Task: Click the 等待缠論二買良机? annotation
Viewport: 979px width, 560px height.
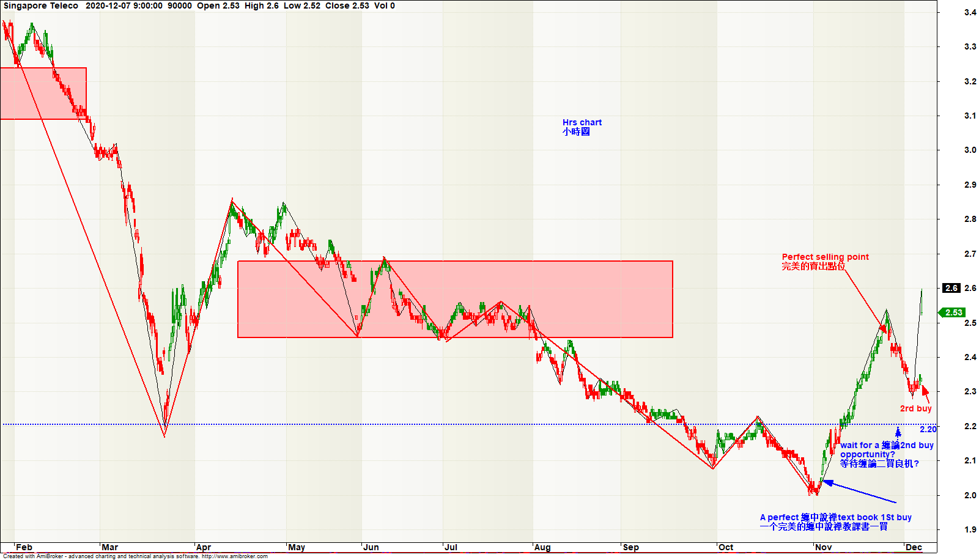Action: point(879,463)
